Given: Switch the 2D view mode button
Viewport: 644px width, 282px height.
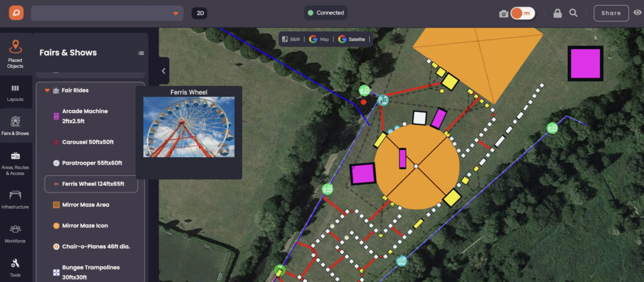Looking at the screenshot, I should (x=199, y=13).
